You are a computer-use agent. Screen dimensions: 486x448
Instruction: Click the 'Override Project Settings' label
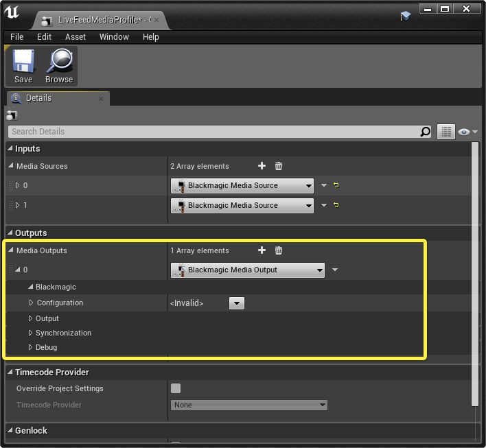60,388
